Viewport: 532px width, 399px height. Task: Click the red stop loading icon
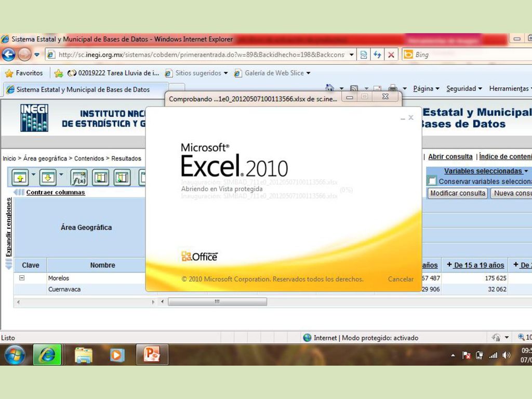click(391, 55)
